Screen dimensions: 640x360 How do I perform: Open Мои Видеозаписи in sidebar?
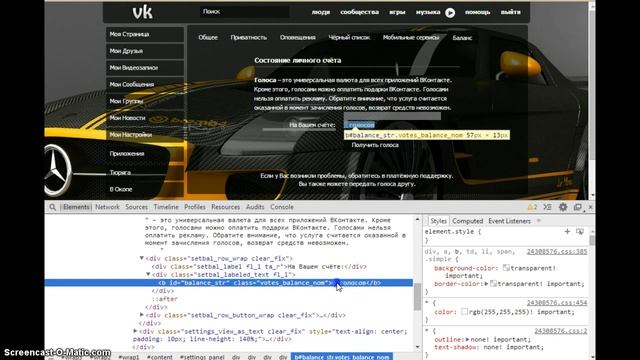click(145, 68)
